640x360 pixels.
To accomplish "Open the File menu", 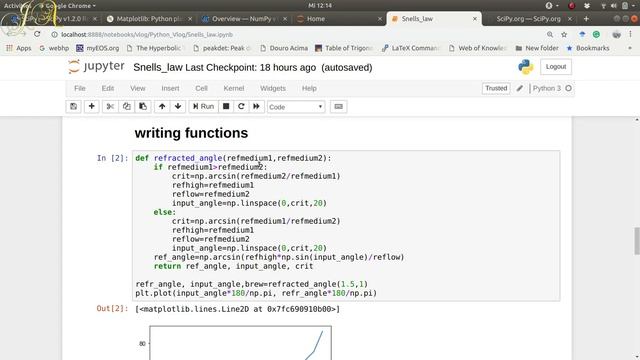I will [x=80, y=88].
